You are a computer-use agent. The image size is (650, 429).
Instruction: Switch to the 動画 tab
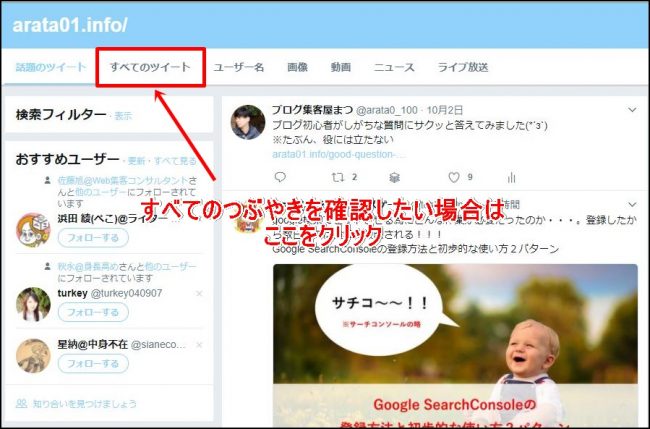click(x=341, y=67)
